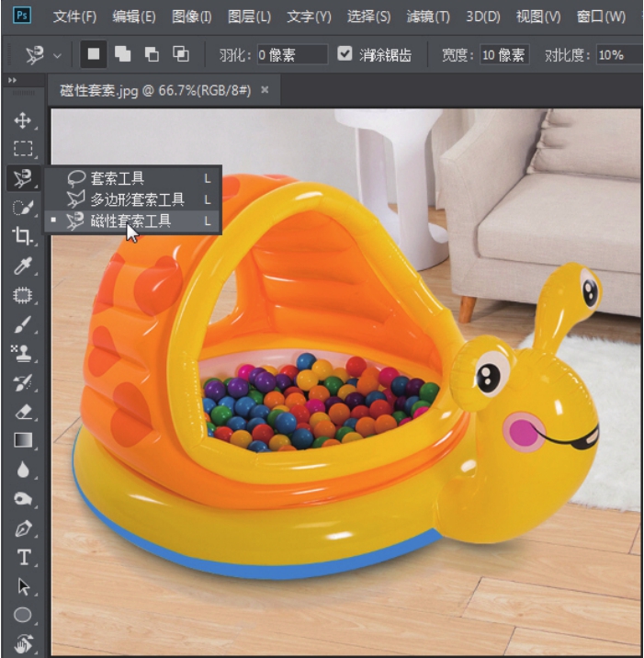This screenshot has width=644, height=658.
Task: Select the History Brush tool
Action: pos(23,382)
